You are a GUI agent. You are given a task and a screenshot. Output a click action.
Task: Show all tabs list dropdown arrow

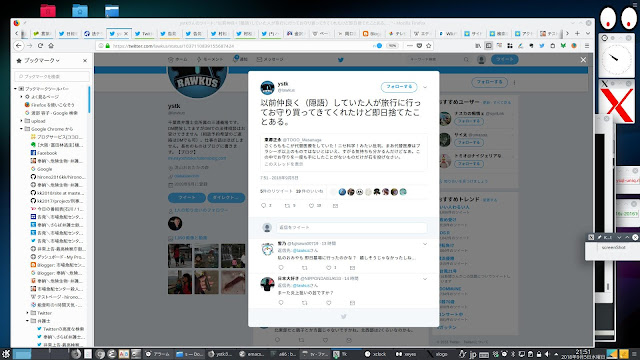tap(588, 33)
